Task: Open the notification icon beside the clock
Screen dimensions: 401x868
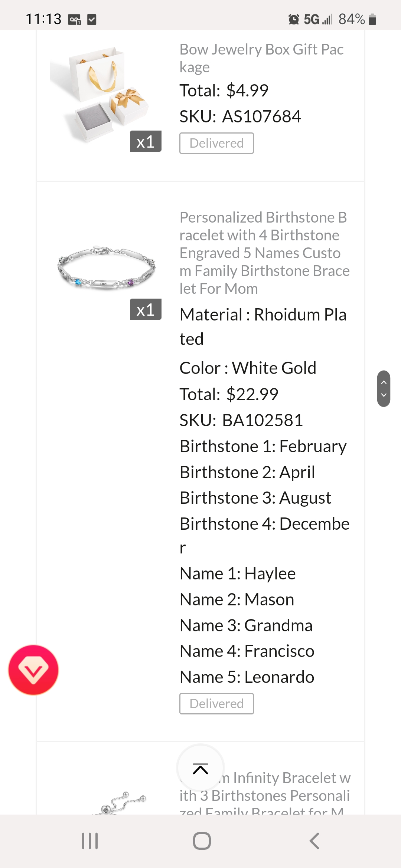Action: click(x=74, y=19)
